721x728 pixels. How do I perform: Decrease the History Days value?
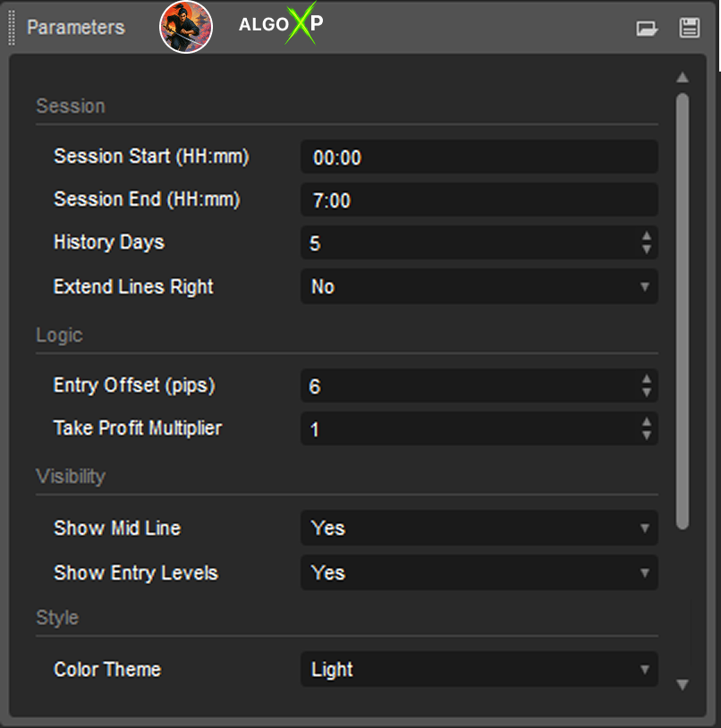(x=647, y=249)
